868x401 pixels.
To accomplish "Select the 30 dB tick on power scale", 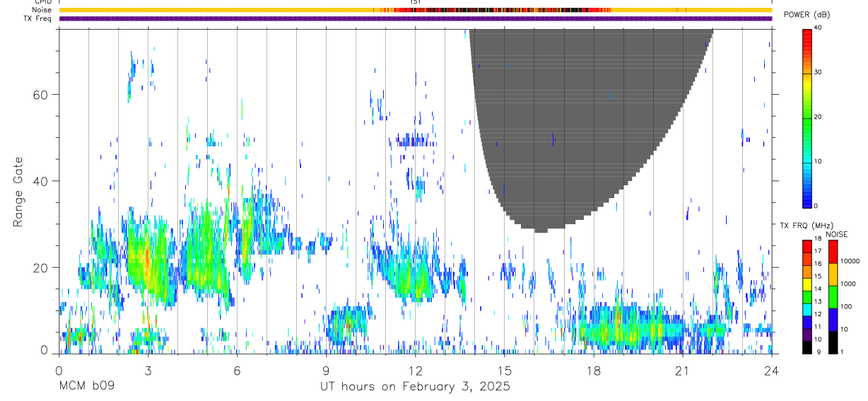I will click(x=818, y=73).
